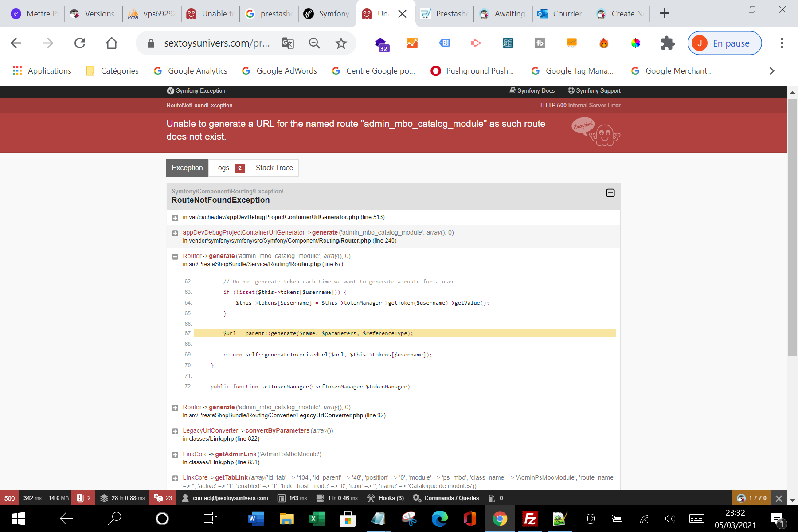Open the Chrome extensions puzzle icon
Screen dimensions: 798x532
(x=668, y=43)
